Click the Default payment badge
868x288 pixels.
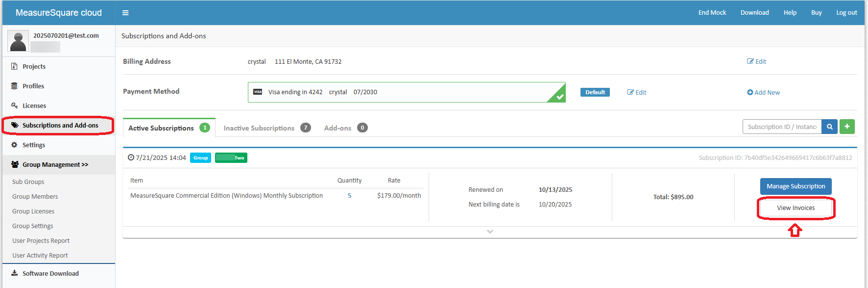pyautogui.click(x=595, y=92)
